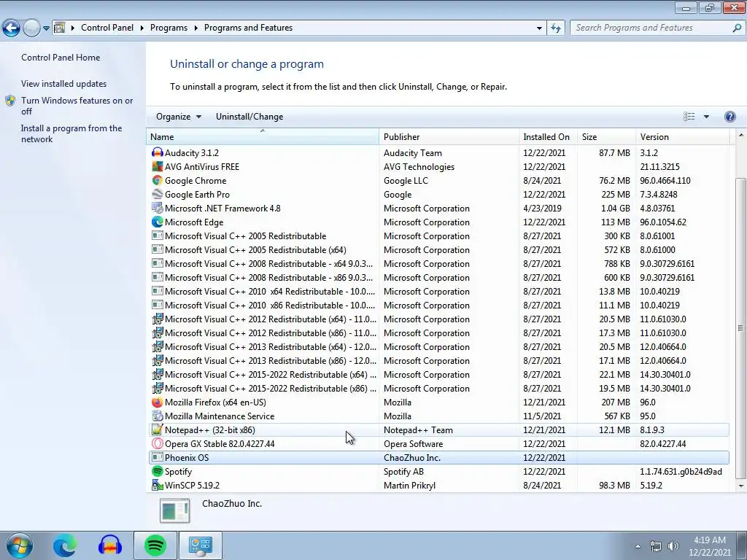Viewport: 747px width, 560px height.
Task: Click Uninstall/Change in the toolbar
Action: click(249, 117)
